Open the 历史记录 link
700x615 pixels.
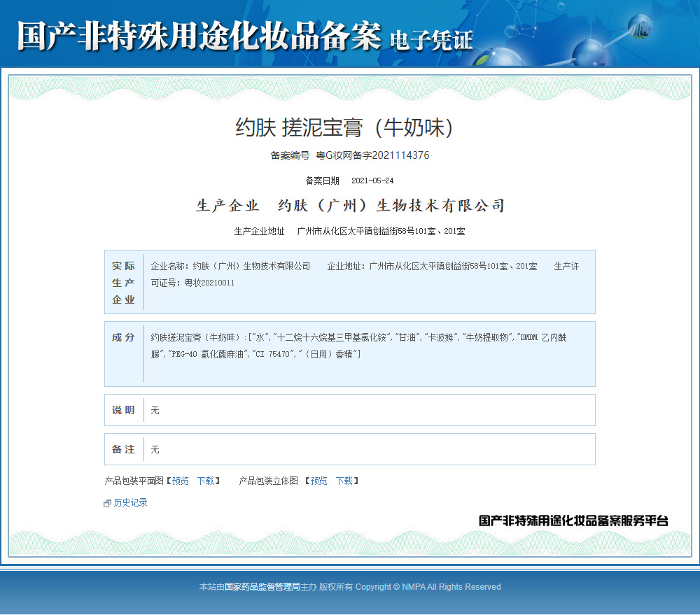click(130, 502)
